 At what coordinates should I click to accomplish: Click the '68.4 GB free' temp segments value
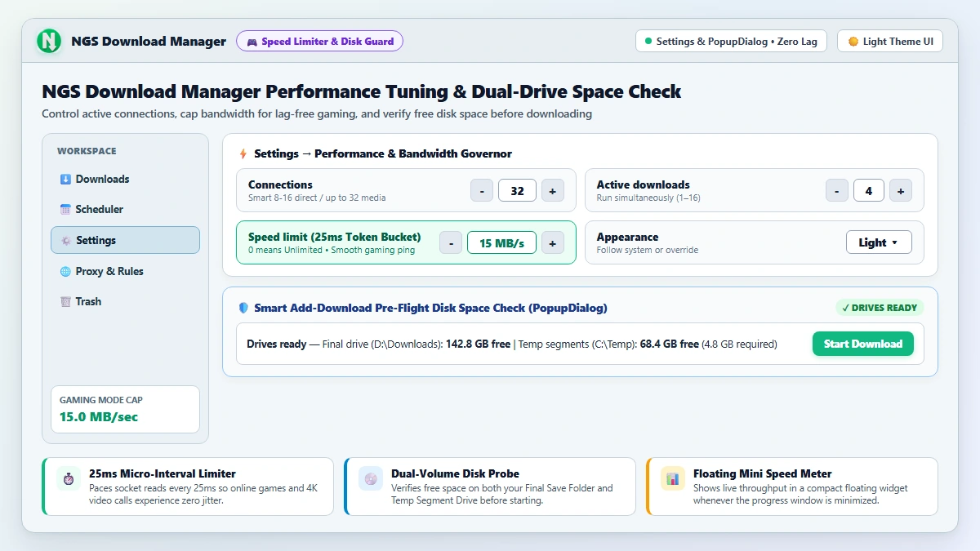[x=669, y=344]
